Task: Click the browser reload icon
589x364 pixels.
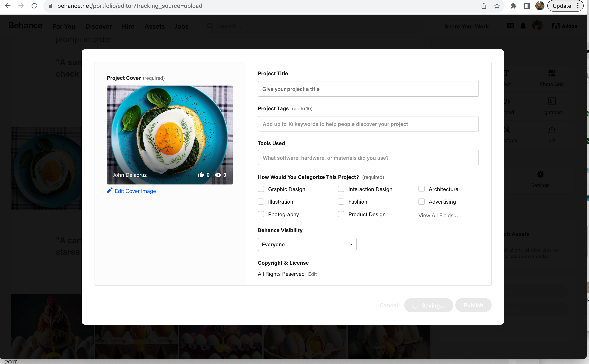Action: (34, 6)
